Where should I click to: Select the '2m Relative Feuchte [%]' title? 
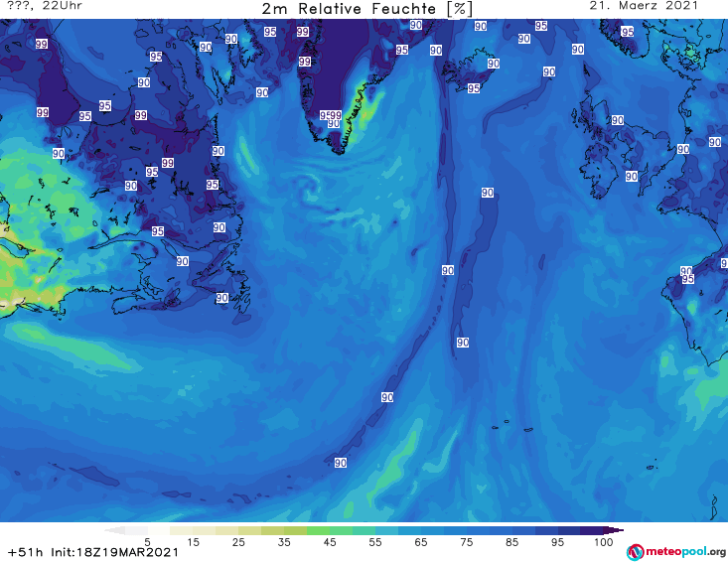click(x=366, y=9)
